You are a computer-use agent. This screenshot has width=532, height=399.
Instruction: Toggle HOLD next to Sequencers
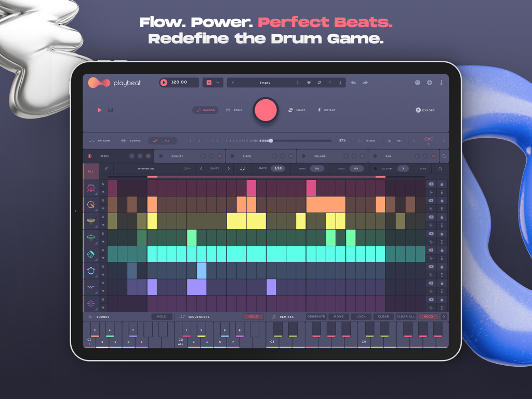(252, 316)
